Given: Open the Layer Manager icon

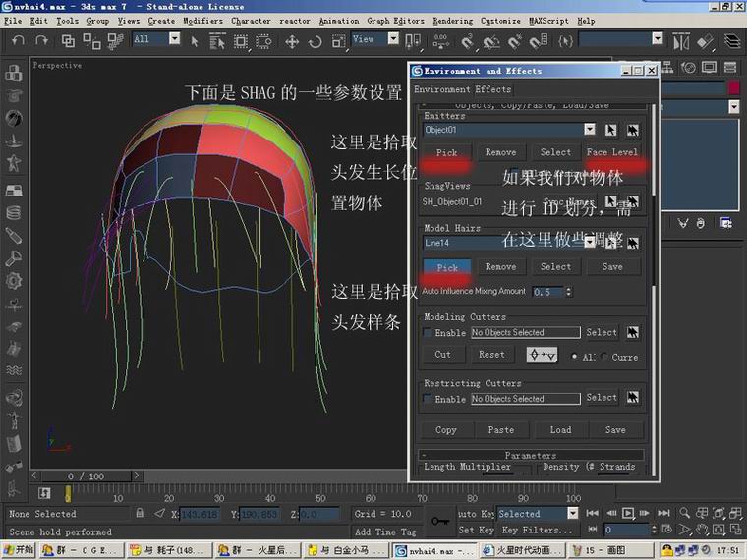Looking at the screenshot, I should pos(732,41).
